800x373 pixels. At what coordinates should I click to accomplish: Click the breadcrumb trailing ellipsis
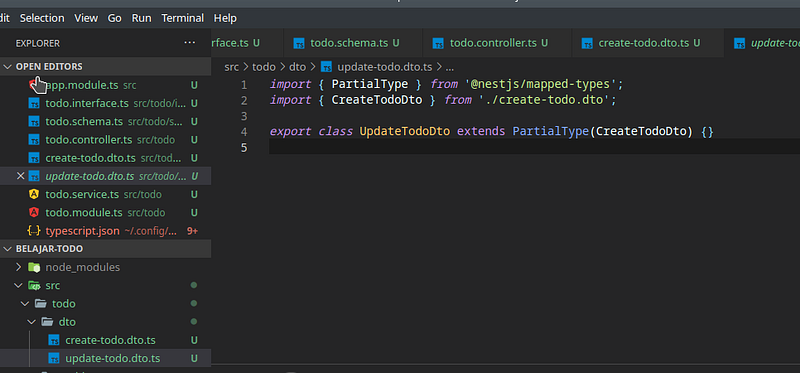point(449,67)
